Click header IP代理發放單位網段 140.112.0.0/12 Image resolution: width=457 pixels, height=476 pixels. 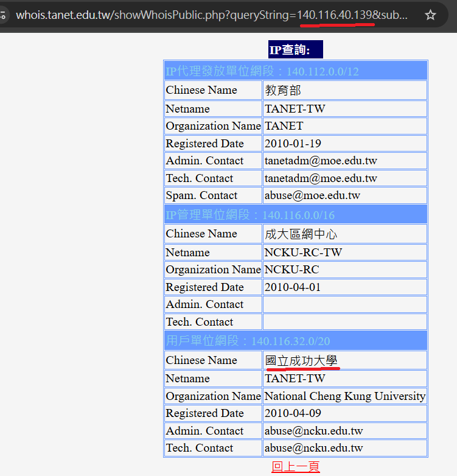click(296, 71)
